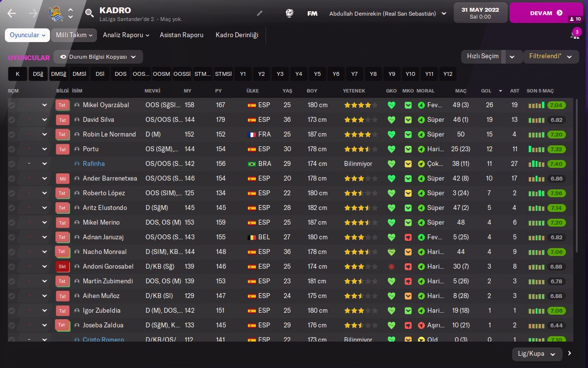Viewport: 588px width, 368px height.
Task: Click Adnan Januzaj's red match sharpness icon
Action: point(408,237)
